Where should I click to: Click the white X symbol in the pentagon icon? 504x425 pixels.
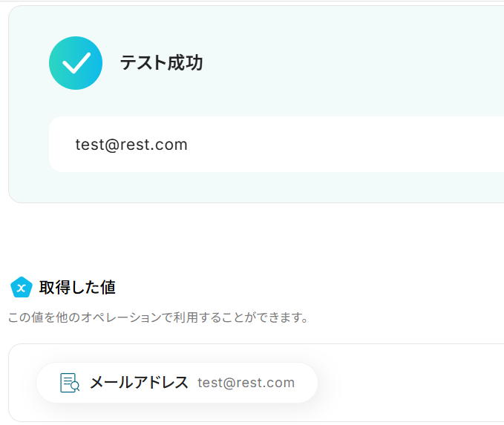click(x=22, y=288)
